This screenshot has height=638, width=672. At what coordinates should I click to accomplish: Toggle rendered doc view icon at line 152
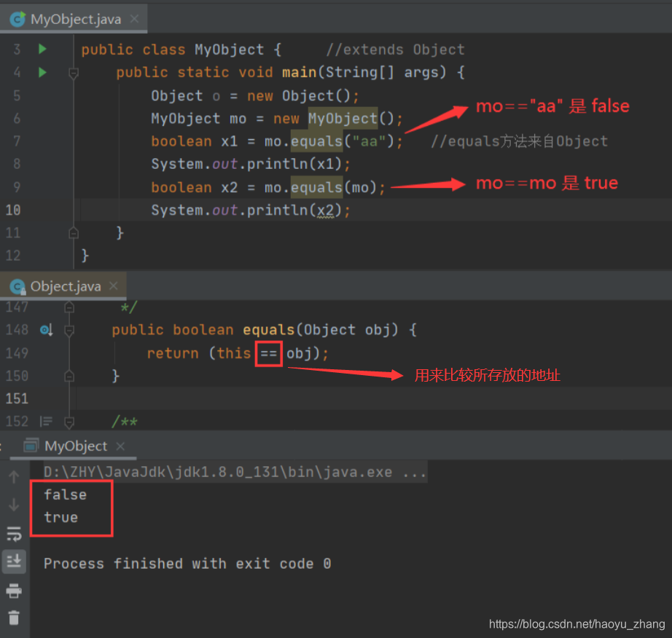coord(46,422)
